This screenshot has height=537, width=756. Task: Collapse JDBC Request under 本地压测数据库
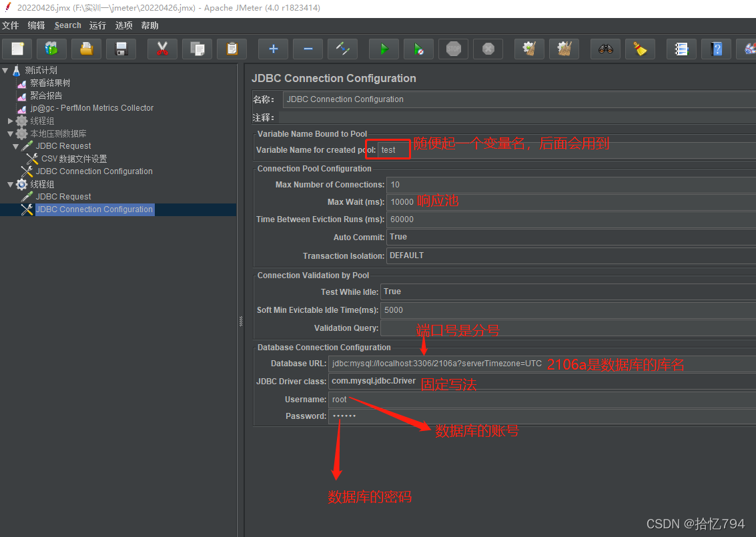tap(16, 146)
